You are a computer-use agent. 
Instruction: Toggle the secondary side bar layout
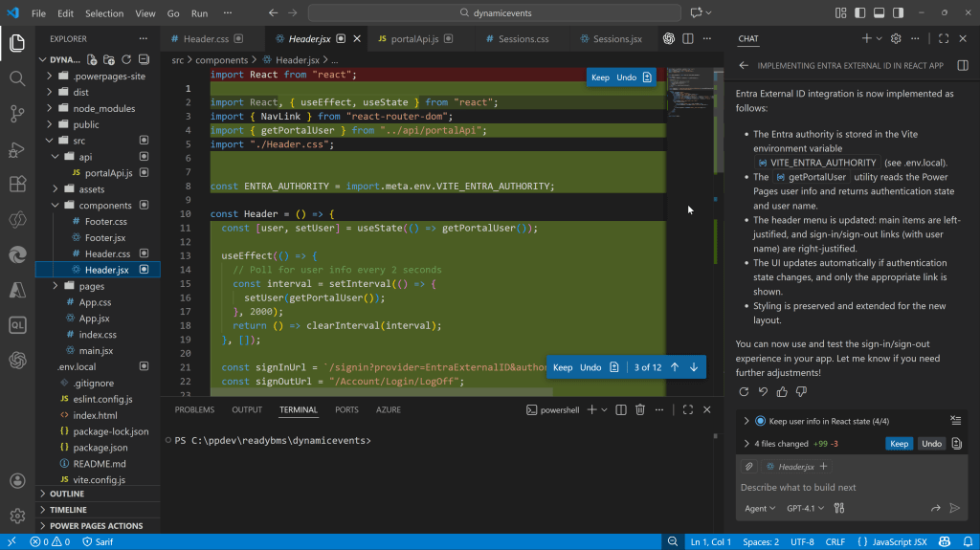pyautogui.click(x=897, y=13)
